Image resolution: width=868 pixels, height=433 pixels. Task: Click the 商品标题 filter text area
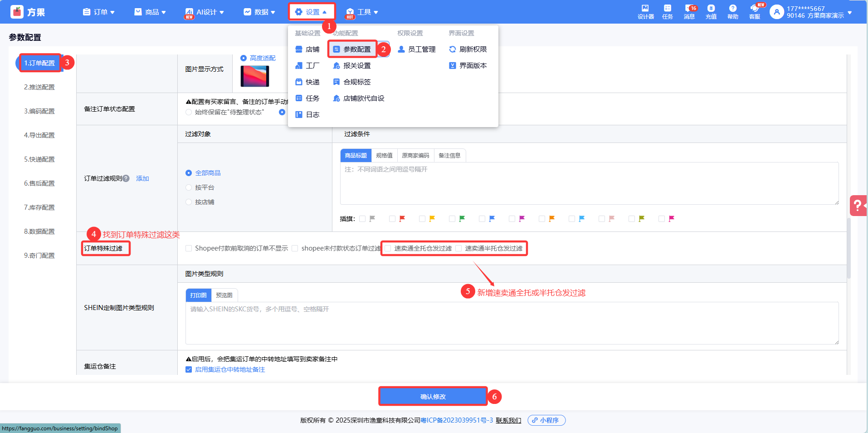tap(589, 183)
